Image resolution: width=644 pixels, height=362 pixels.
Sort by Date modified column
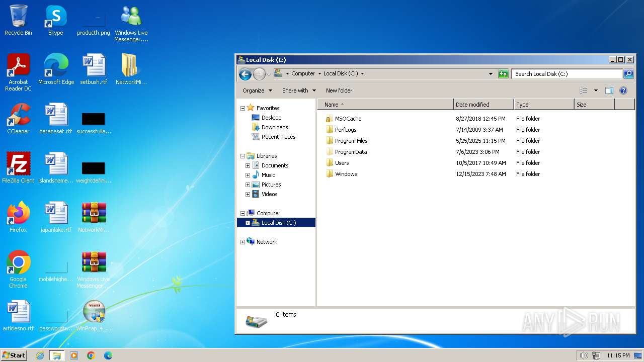(484, 105)
